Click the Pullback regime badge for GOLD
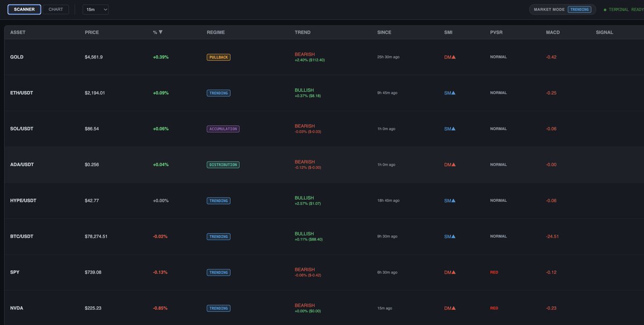The width and height of the screenshot is (644, 325). click(218, 57)
